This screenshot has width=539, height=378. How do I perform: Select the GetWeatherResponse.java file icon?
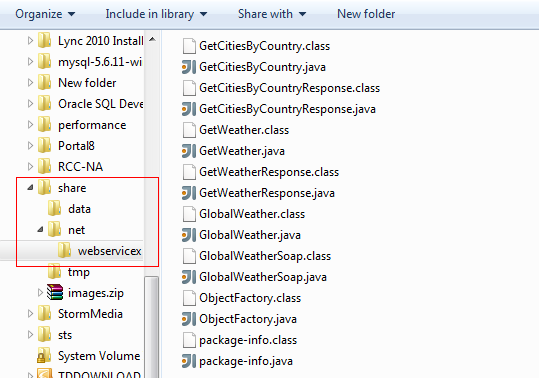pyautogui.click(x=189, y=193)
